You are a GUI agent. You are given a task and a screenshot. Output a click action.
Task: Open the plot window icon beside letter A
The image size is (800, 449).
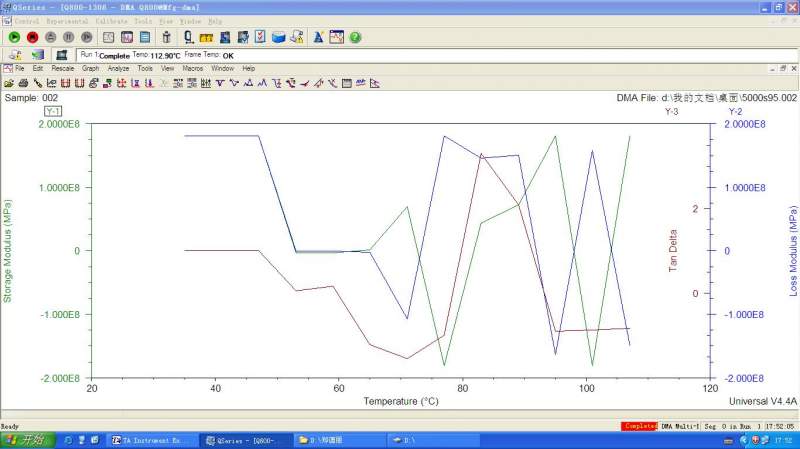click(337, 37)
